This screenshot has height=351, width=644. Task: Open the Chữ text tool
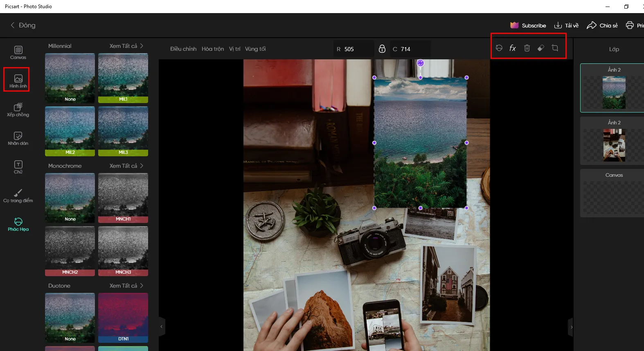(x=18, y=167)
